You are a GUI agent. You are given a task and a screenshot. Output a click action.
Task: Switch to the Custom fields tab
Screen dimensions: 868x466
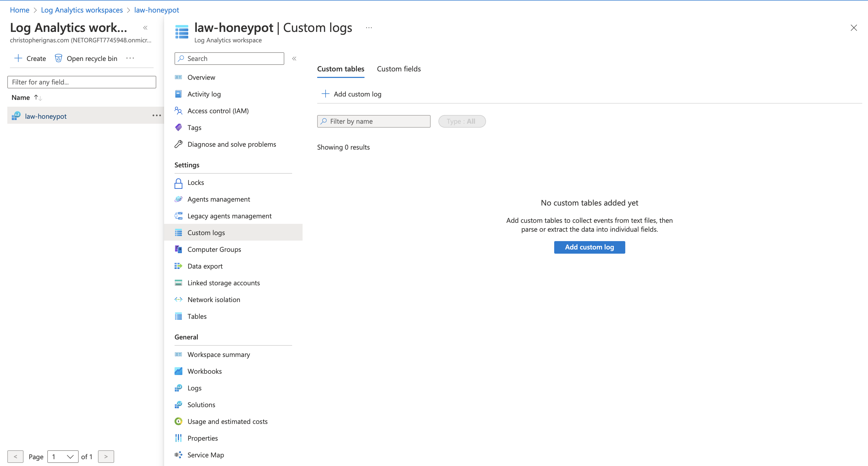[x=399, y=69]
